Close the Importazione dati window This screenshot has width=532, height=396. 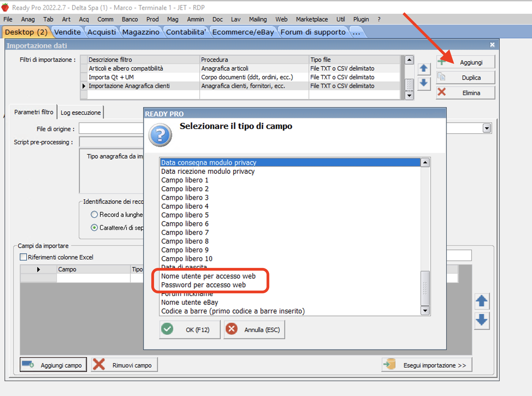(x=492, y=45)
